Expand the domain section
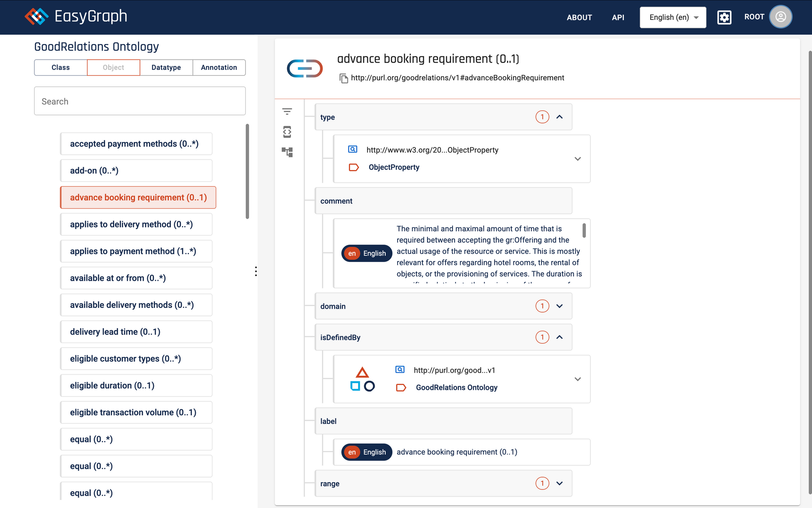The width and height of the screenshot is (812, 508). point(560,306)
